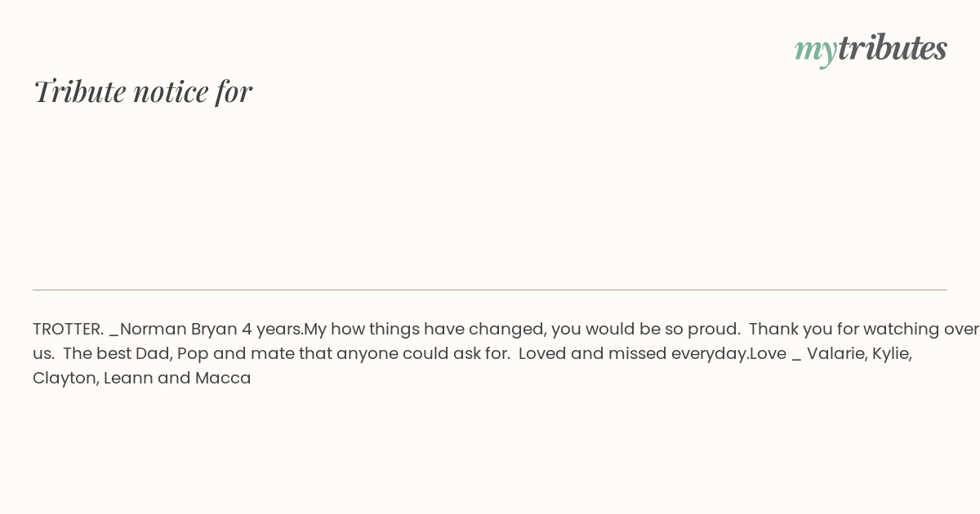Click "Loved and missed everyday" phrase
The width and height of the screenshot is (980, 514).
(x=633, y=353)
